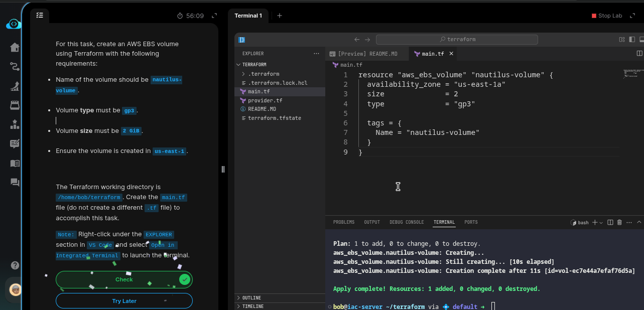Split the integrated terminal
This screenshot has width=644, height=310.
pyautogui.click(x=610, y=222)
